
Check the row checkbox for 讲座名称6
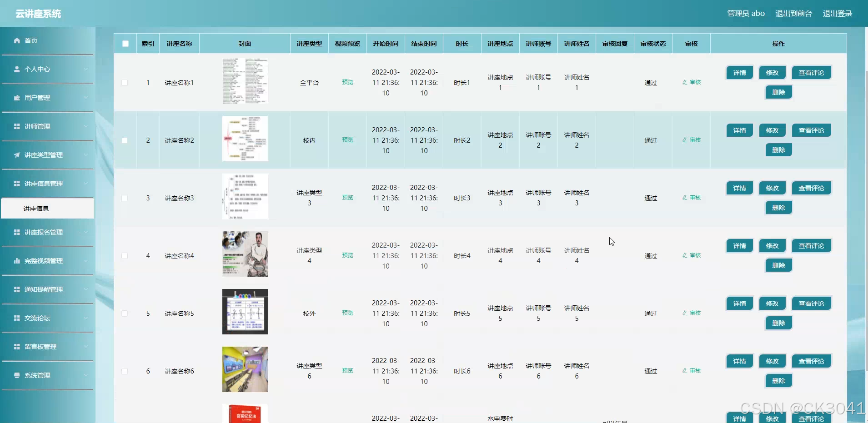pyautogui.click(x=125, y=371)
